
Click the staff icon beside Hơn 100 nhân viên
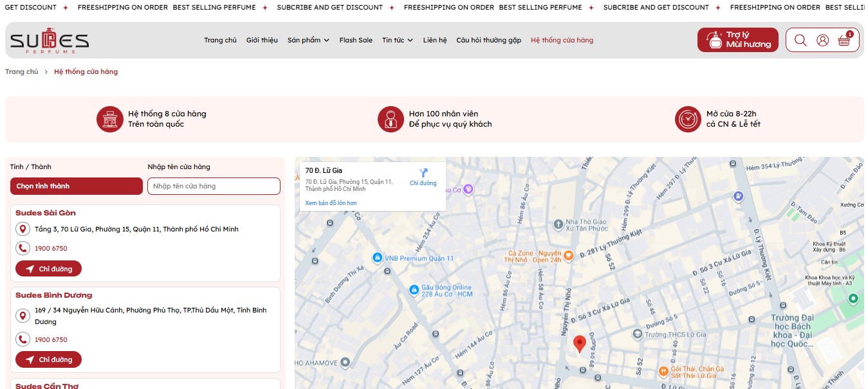[391, 119]
